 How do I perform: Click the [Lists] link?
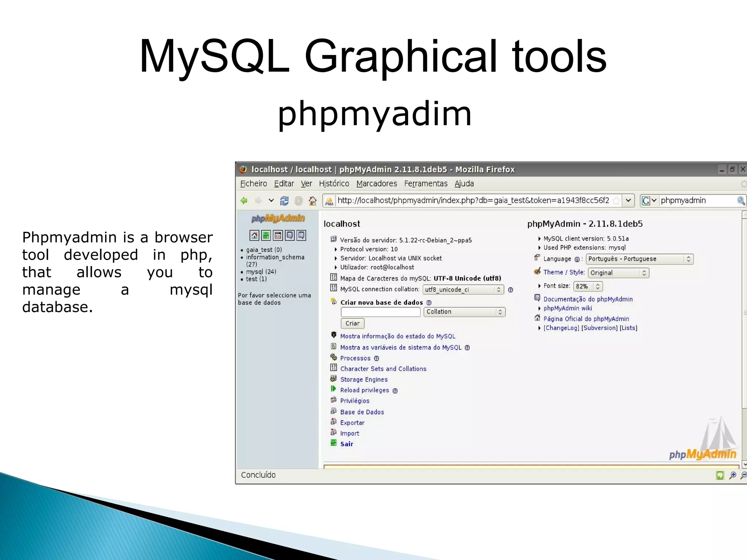[628, 328]
